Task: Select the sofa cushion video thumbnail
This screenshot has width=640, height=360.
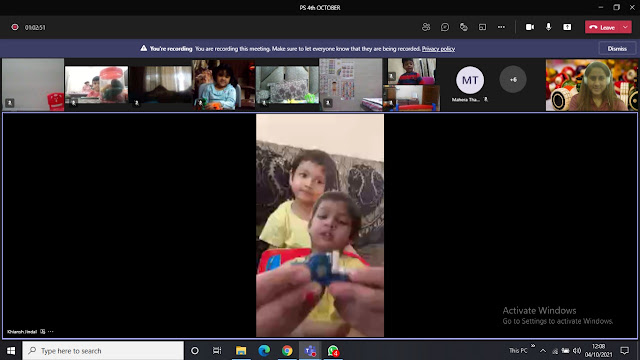Action: click(287, 85)
